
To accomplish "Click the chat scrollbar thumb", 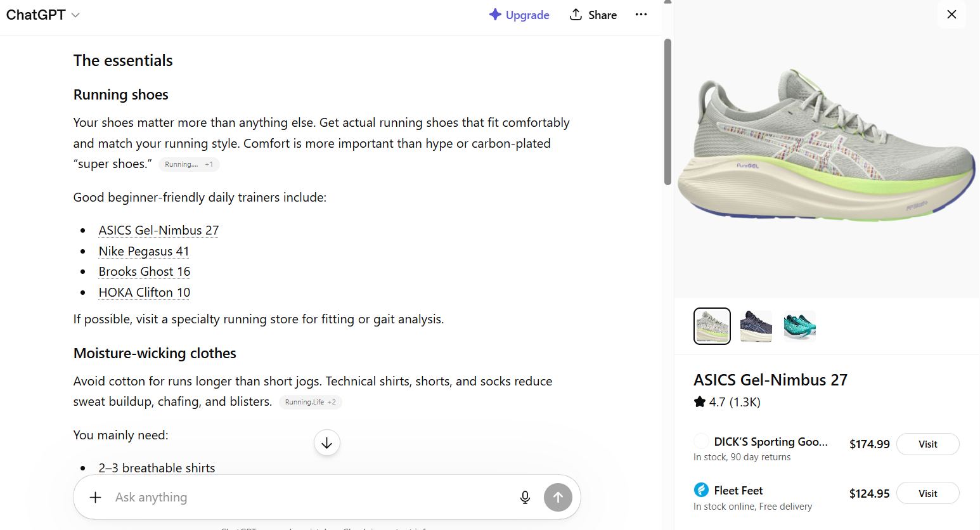I will tap(667, 112).
